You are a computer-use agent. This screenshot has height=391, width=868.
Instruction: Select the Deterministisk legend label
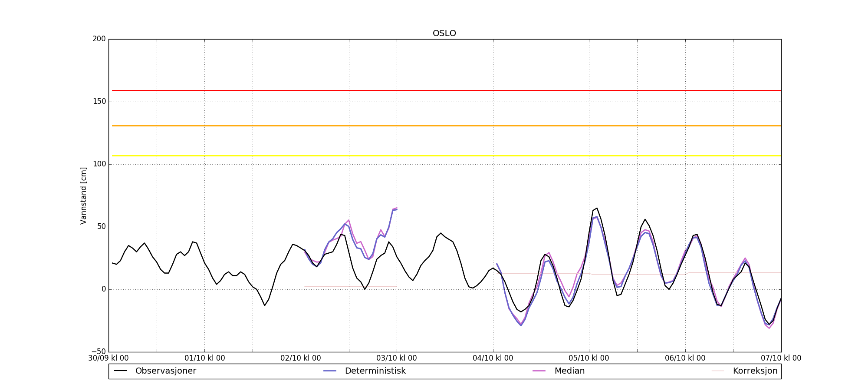tap(375, 371)
